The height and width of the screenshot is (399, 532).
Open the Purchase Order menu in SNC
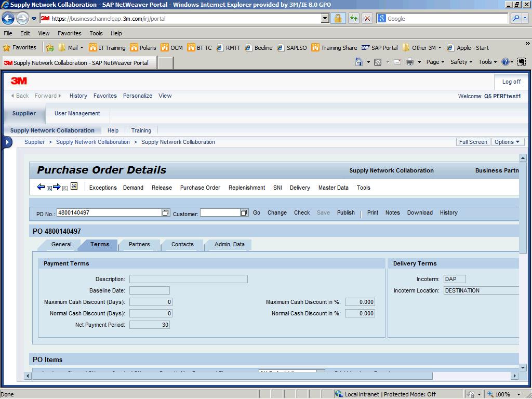(200, 188)
